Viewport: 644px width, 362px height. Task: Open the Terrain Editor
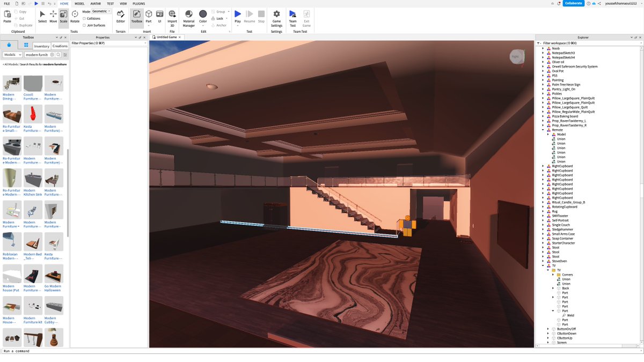(120, 17)
